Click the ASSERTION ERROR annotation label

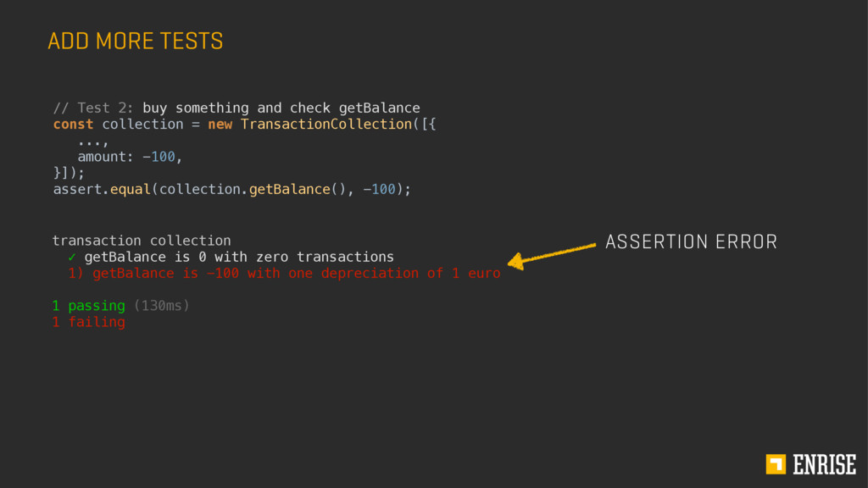coord(691,241)
